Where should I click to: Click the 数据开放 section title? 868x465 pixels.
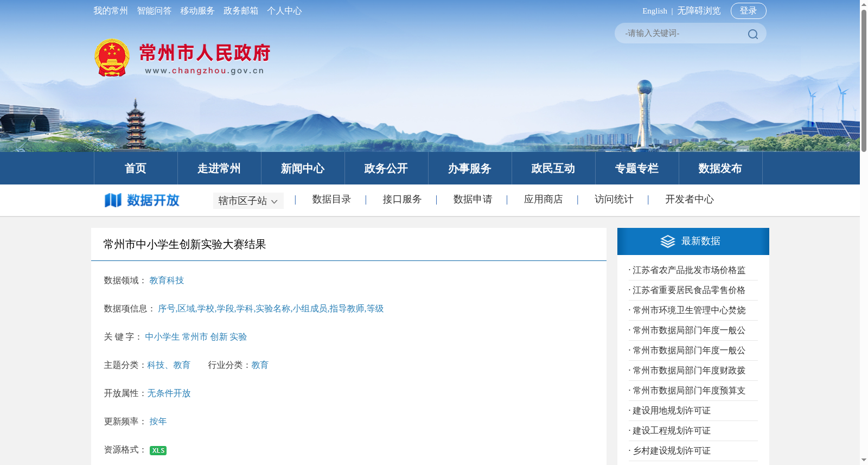[153, 200]
